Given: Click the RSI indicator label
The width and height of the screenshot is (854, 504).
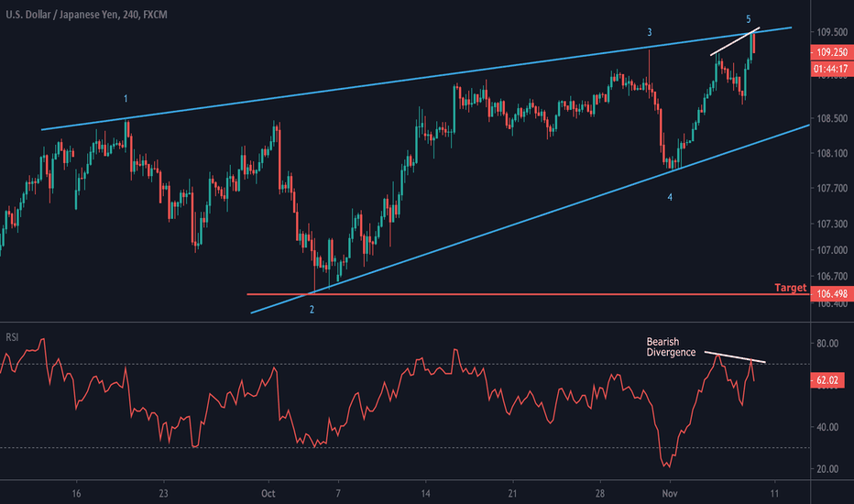Looking at the screenshot, I should (11, 335).
